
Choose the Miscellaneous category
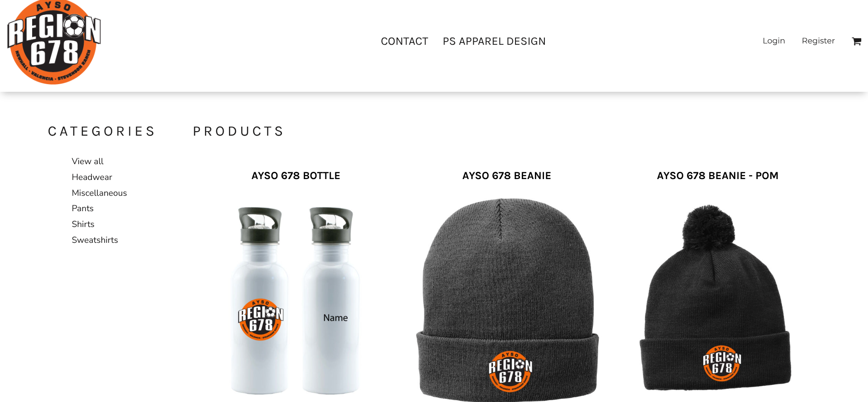pyautogui.click(x=99, y=193)
